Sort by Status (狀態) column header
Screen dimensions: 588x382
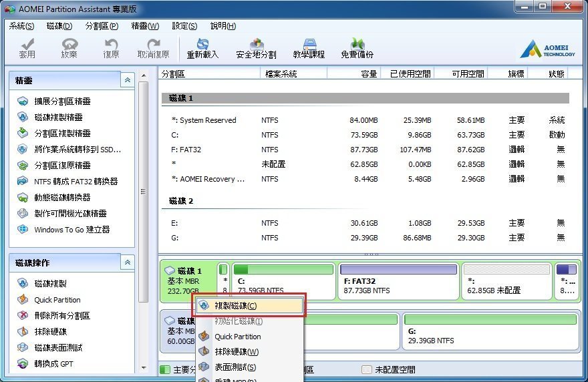[549, 74]
